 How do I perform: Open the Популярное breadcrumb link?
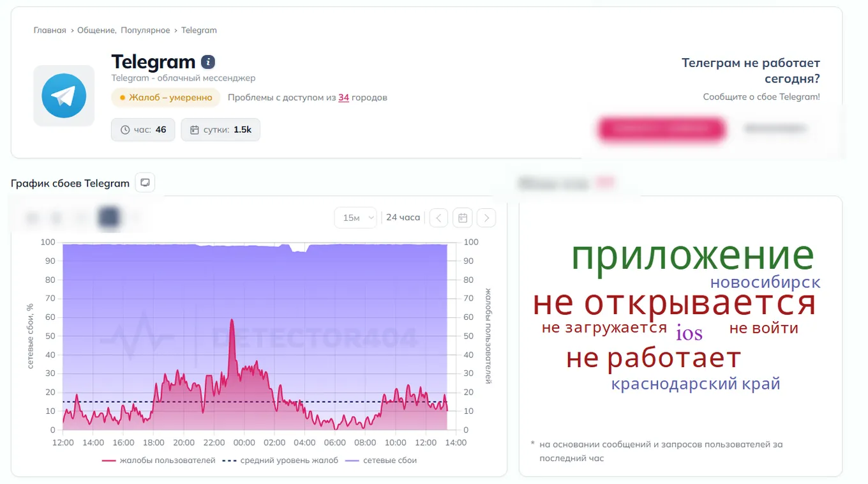[146, 30]
